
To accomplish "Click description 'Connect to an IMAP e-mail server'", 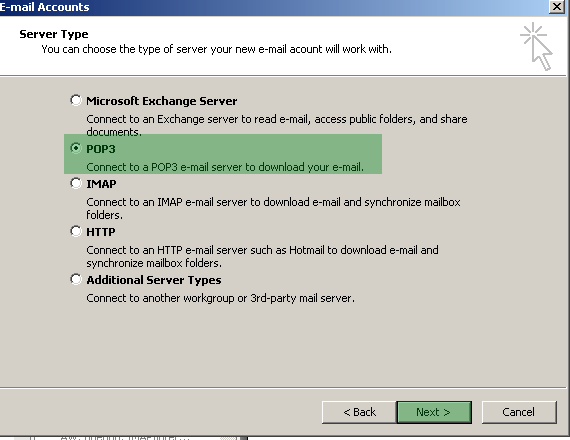I will pyautogui.click(x=273, y=208).
